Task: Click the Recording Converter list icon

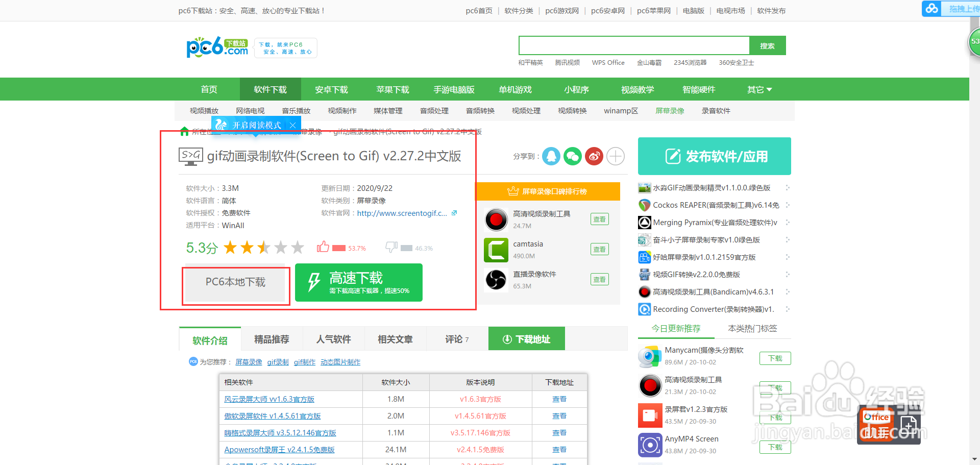Action: pyautogui.click(x=645, y=309)
